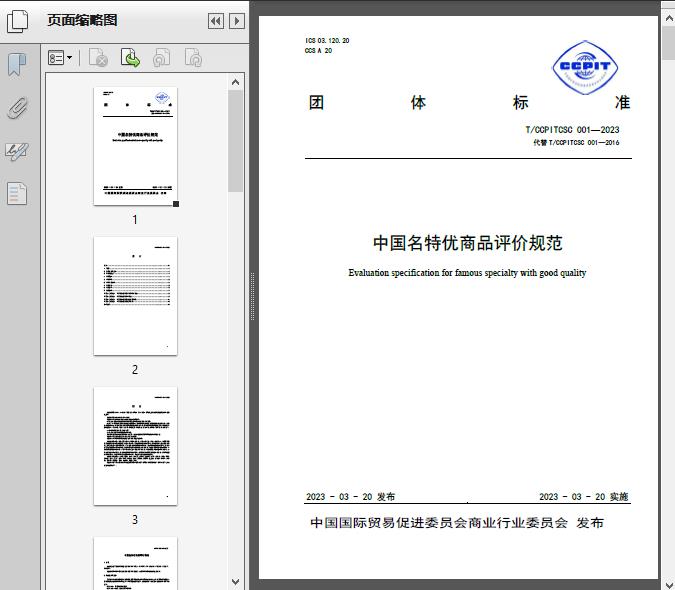The height and width of the screenshot is (590, 675).
Task: Click standard number T/CCPITCSC 001—2023
Action: [x=572, y=130]
